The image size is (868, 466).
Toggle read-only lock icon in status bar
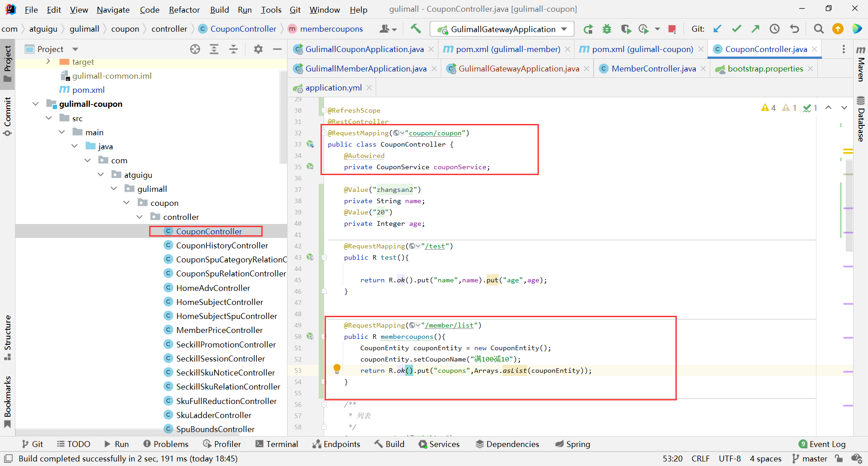coord(839,458)
